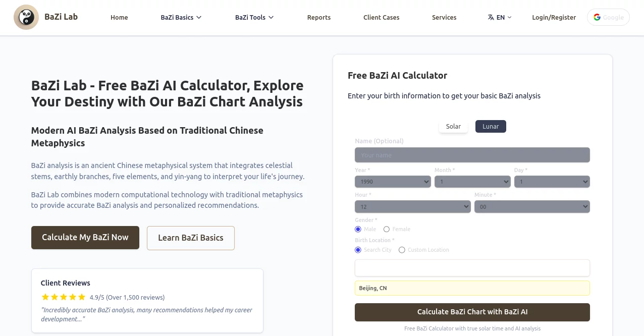
Task: Open the Hour dropdown showing 12
Action: [412, 206]
